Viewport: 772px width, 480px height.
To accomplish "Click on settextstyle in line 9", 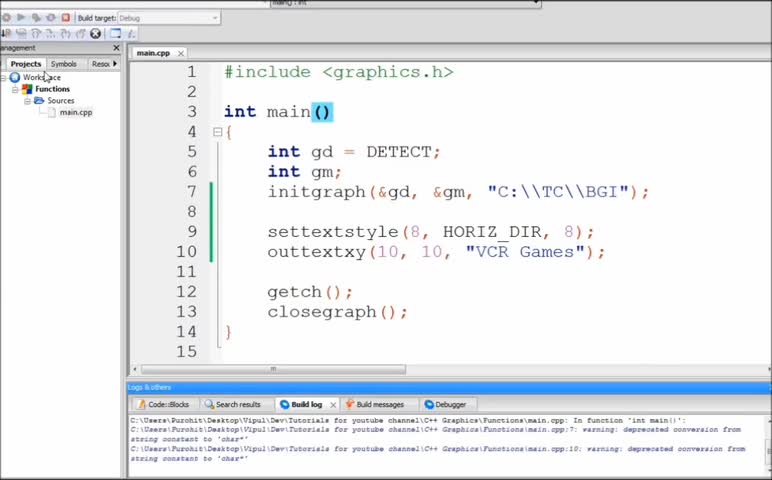I will [333, 231].
